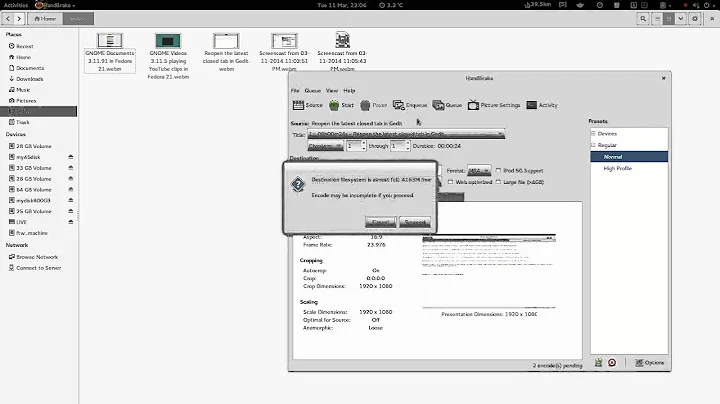Eject the 64 GB Volume
This screenshot has width=720, height=404.
click(71, 190)
